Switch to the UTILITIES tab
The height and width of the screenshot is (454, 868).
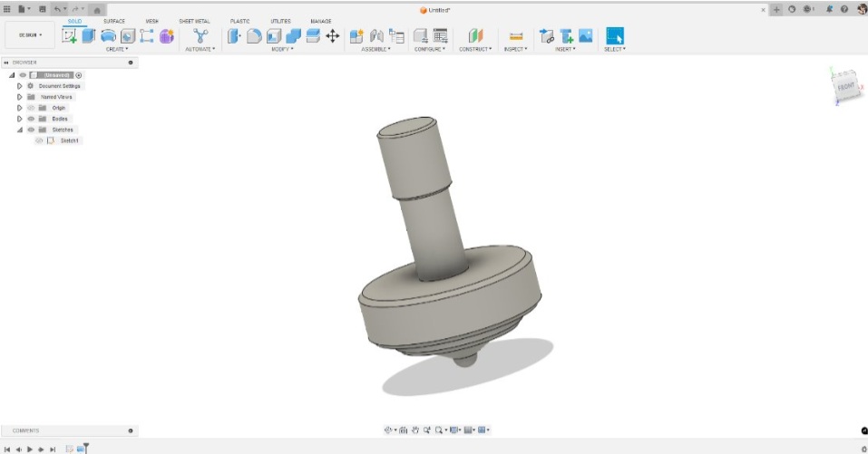(x=280, y=21)
